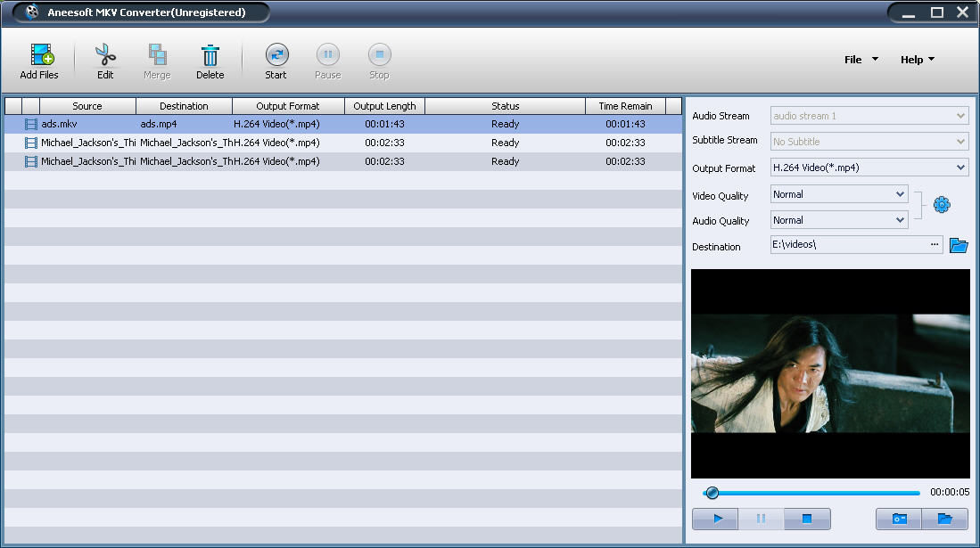Open the File menu
The height and width of the screenshot is (548, 980).
pos(861,60)
